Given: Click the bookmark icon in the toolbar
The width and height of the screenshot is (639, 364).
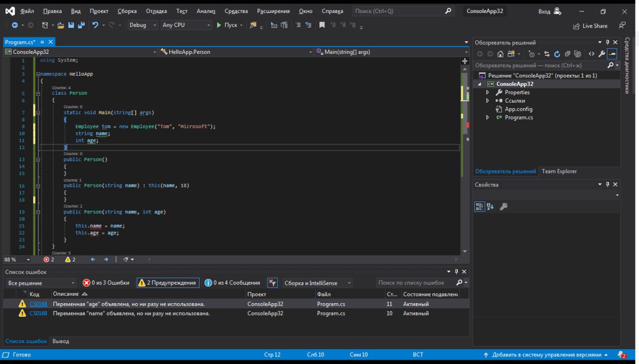Looking at the screenshot, I should tap(322, 25).
